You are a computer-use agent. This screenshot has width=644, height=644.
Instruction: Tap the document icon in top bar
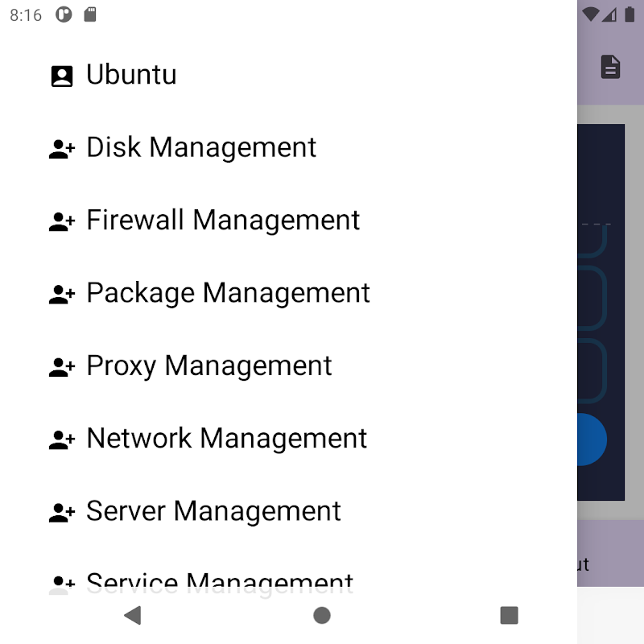tap(611, 67)
